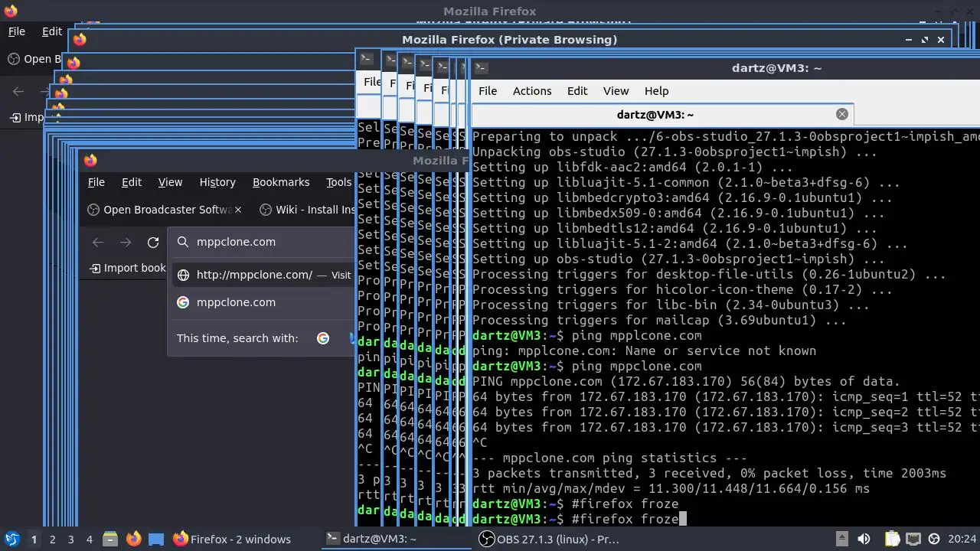980x551 pixels.
Task: Close the Open Broadcaster Software tab
Action: point(238,210)
